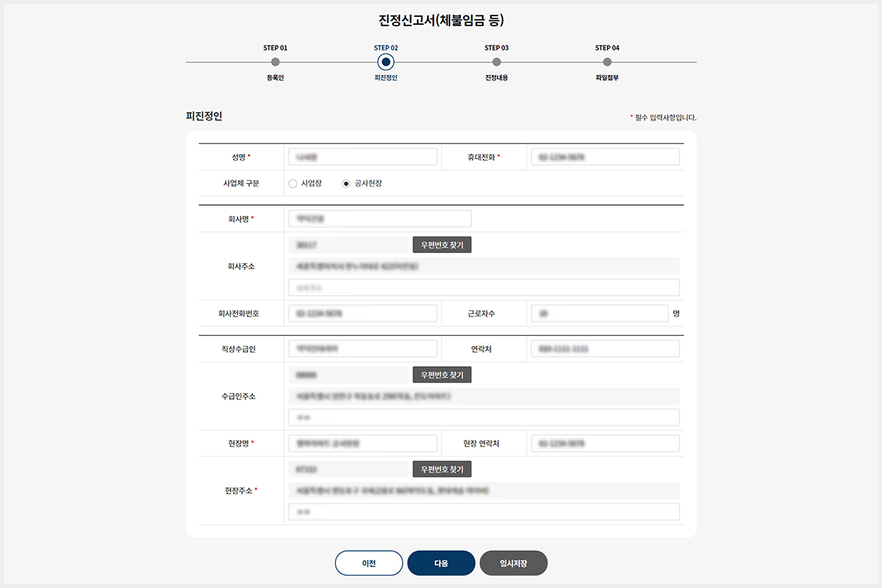Find postal code for 현장주소
Viewport: 882px width, 588px height.
[x=442, y=470]
